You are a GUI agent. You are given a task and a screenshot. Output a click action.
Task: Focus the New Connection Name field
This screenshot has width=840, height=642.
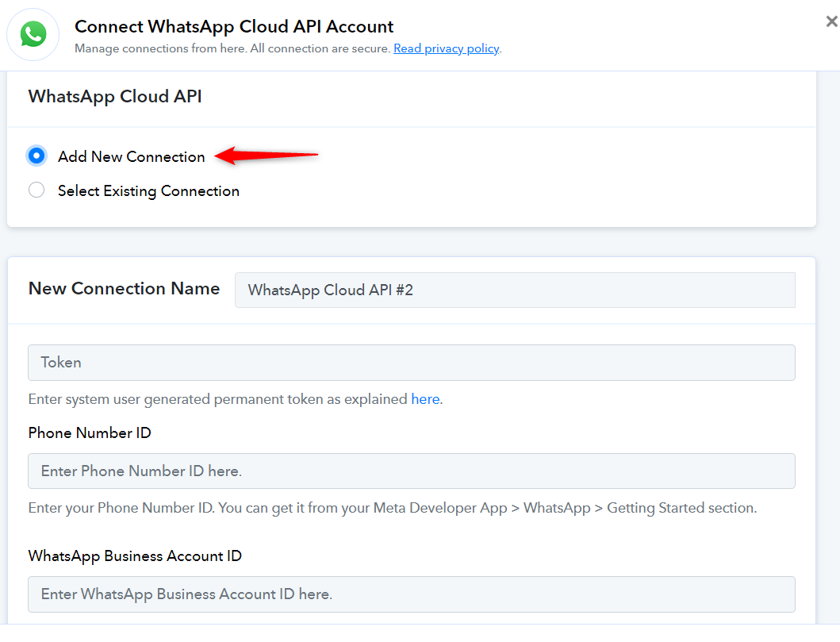(515, 290)
